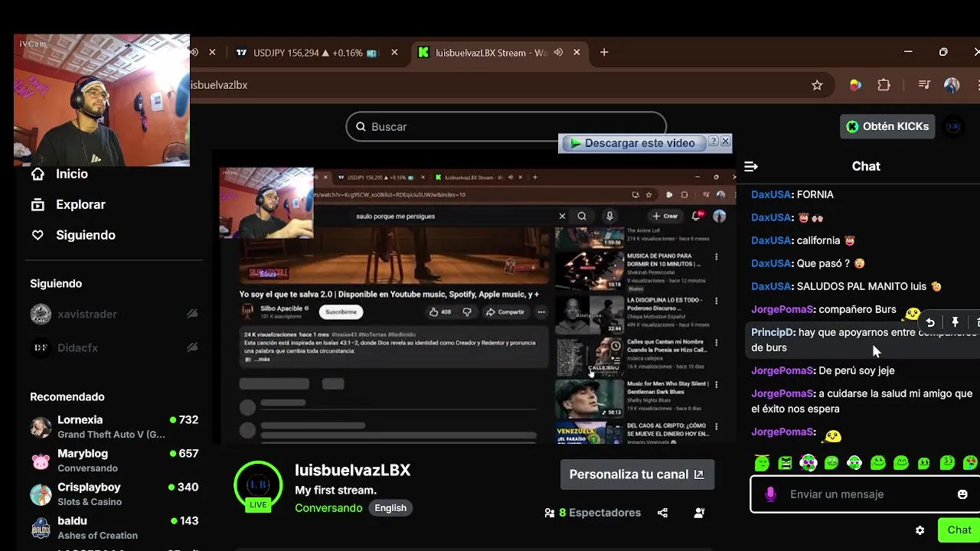Open the Siguiendo heart item in sidebar
The width and height of the screenshot is (980, 551).
[x=73, y=235]
